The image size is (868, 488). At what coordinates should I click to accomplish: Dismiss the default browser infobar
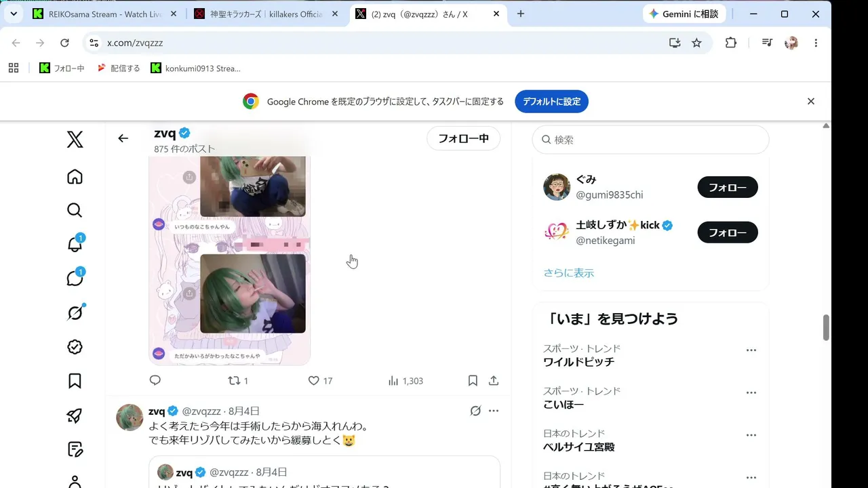point(810,101)
